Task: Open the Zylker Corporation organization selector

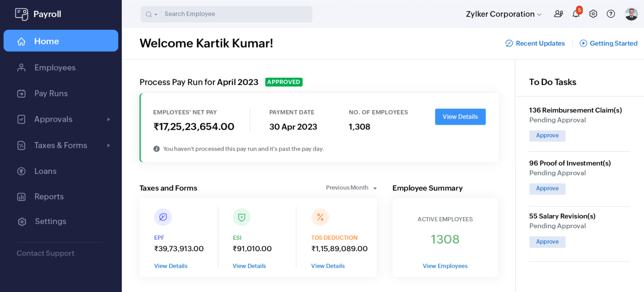Action: point(504,14)
